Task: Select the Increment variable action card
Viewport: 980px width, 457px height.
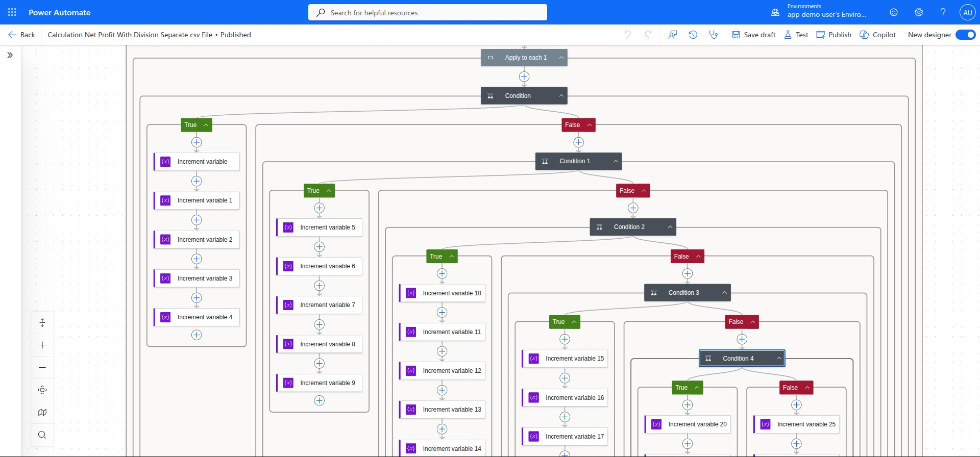Action: (197, 162)
